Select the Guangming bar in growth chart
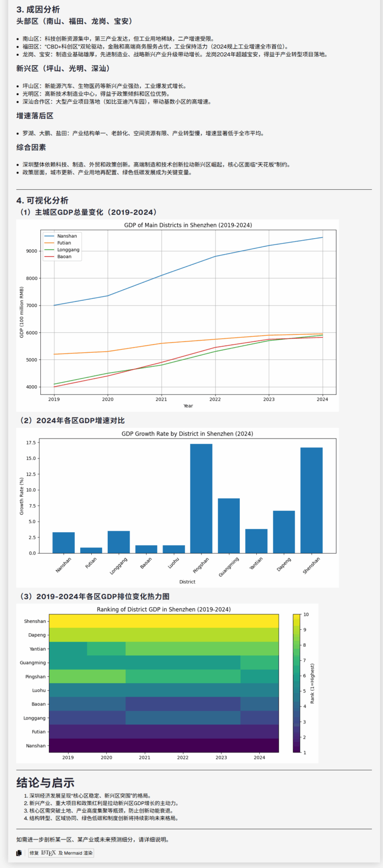 (x=228, y=526)
